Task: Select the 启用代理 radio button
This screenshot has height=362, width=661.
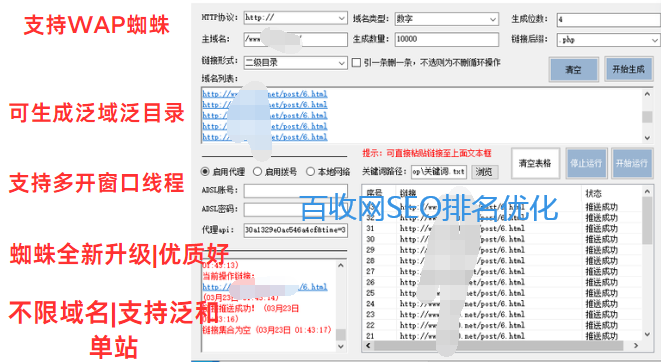Action: point(205,172)
